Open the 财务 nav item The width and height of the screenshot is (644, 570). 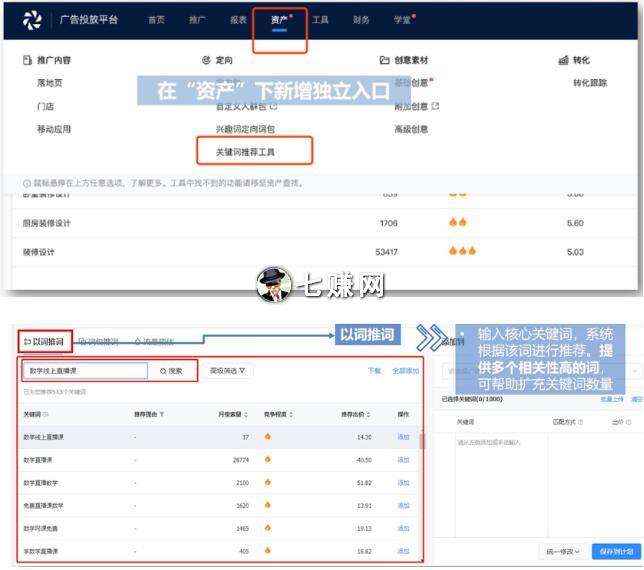tap(361, 20)
